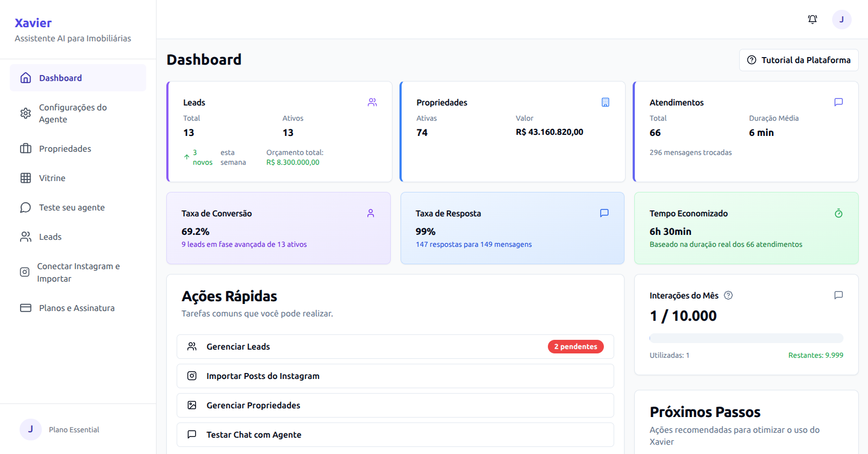The image size is (868, 454).
Task: Click the Ações Rápidas heading
Action: pos(229,296)
